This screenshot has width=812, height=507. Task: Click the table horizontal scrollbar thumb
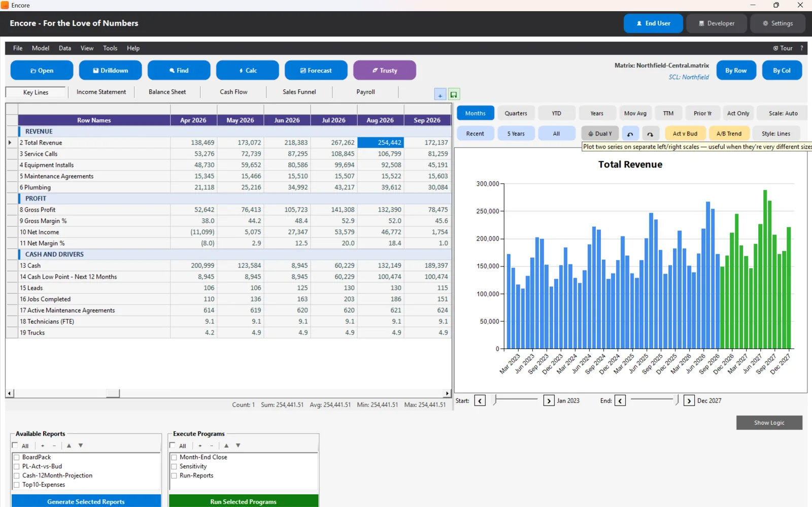point(113,393)
